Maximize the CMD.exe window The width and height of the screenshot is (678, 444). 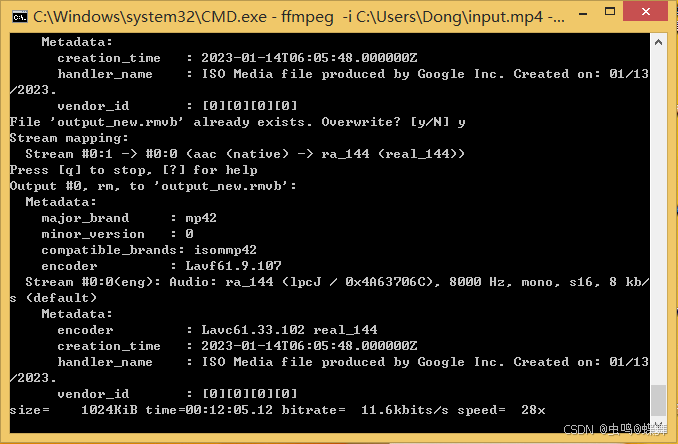pos(610,12)
